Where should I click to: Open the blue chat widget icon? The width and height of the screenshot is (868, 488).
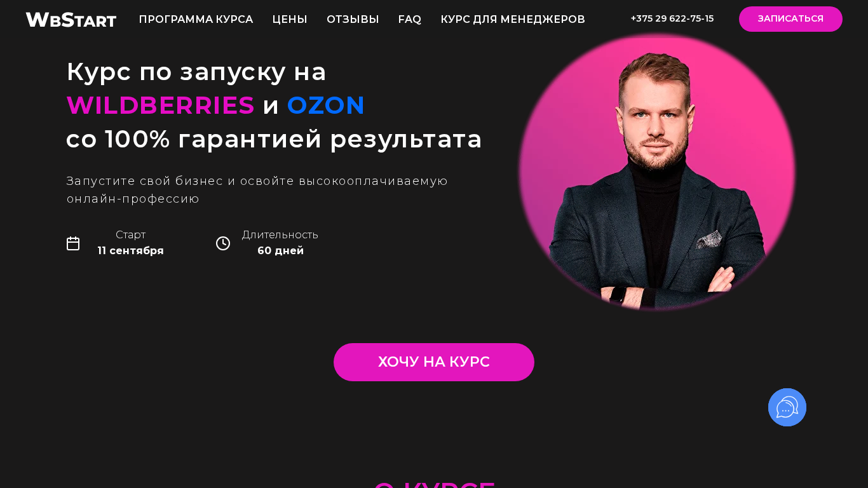[787, 407]
